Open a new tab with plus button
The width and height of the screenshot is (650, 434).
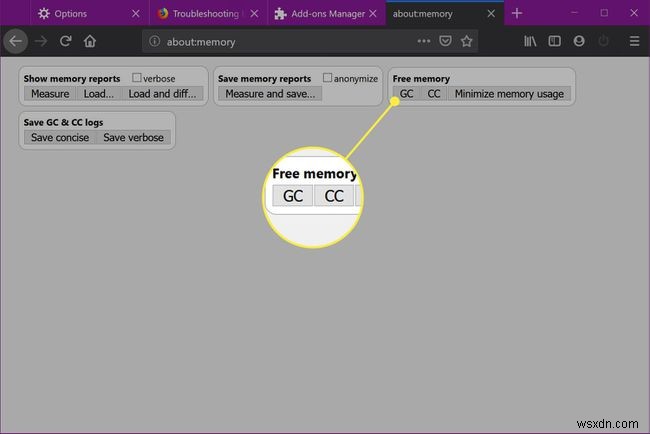517,13
